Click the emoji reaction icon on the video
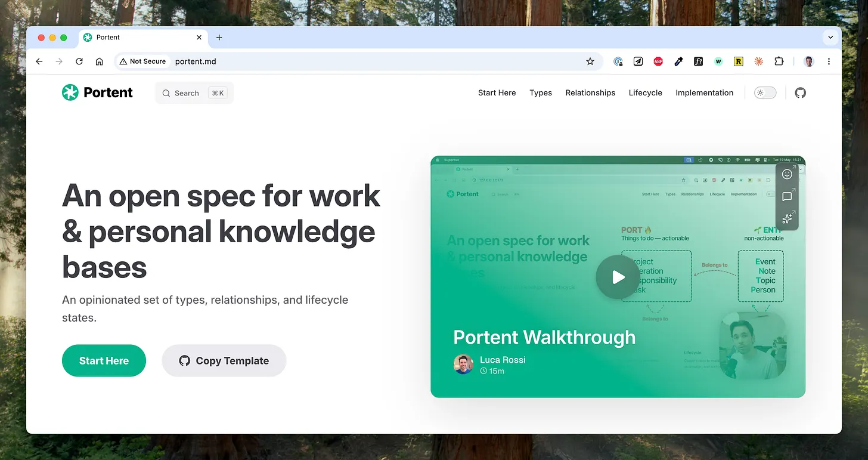868x460 pixels. [x=787, y=174]
